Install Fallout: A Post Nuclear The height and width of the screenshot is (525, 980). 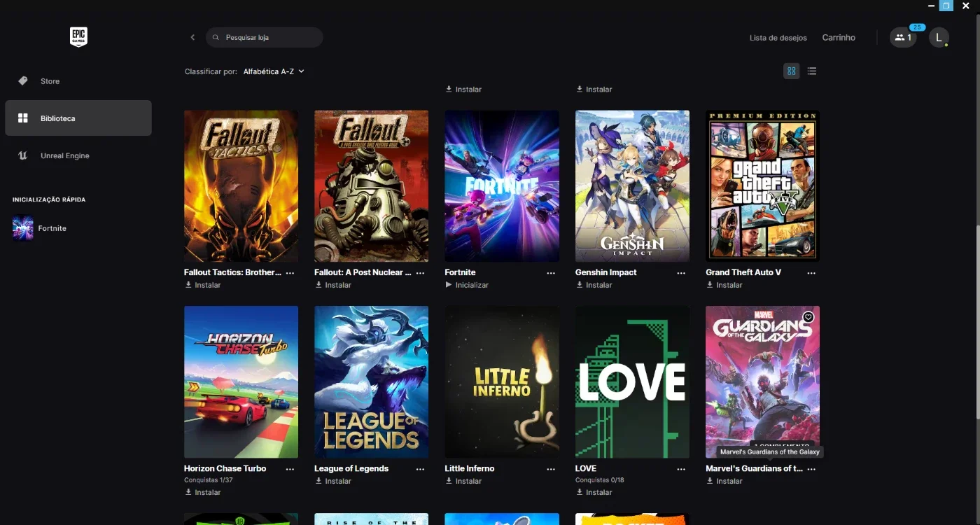(332, 285)
